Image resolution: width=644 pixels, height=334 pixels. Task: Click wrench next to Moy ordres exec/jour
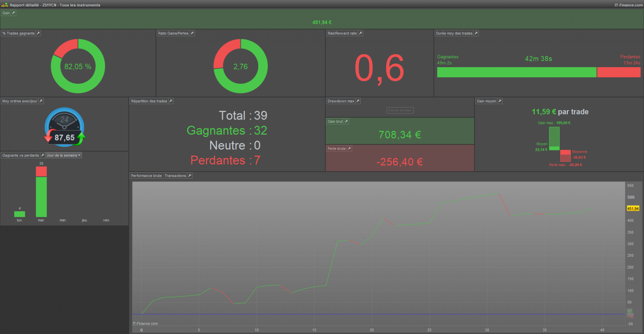click(41, 101)
